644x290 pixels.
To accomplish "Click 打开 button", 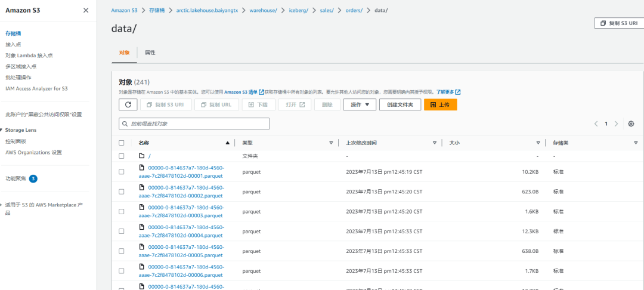I will tap(295, 105).
